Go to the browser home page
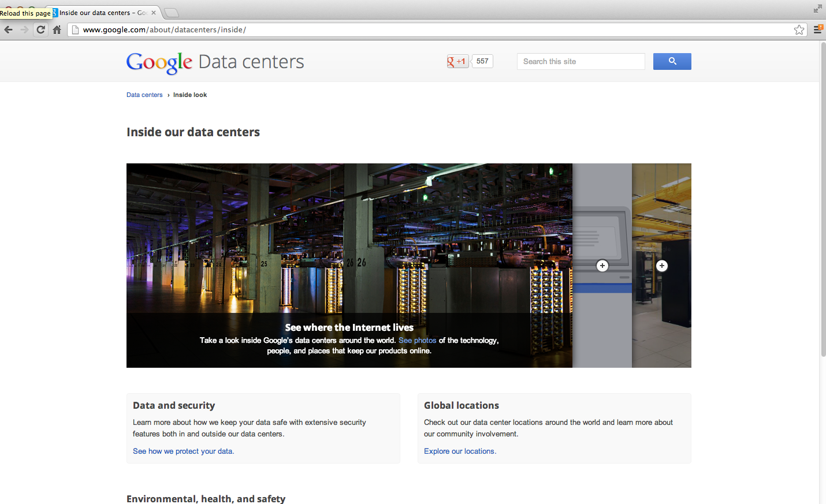 click(57, 30)
